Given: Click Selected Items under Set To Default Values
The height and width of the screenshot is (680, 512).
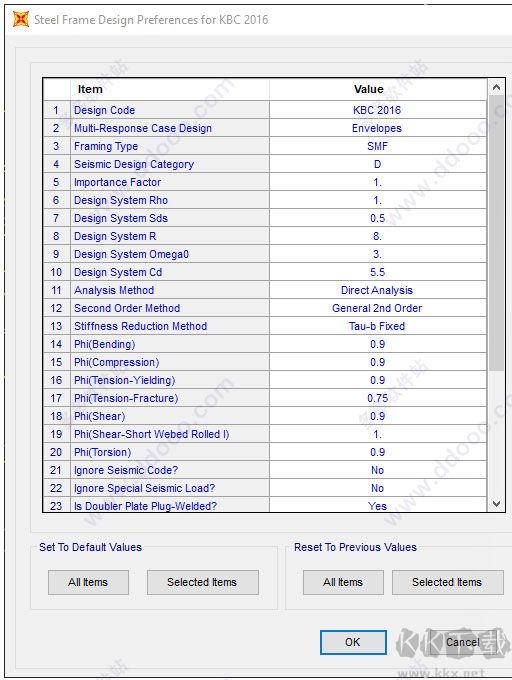Looking at the screenshot, I should pos(202,582).
